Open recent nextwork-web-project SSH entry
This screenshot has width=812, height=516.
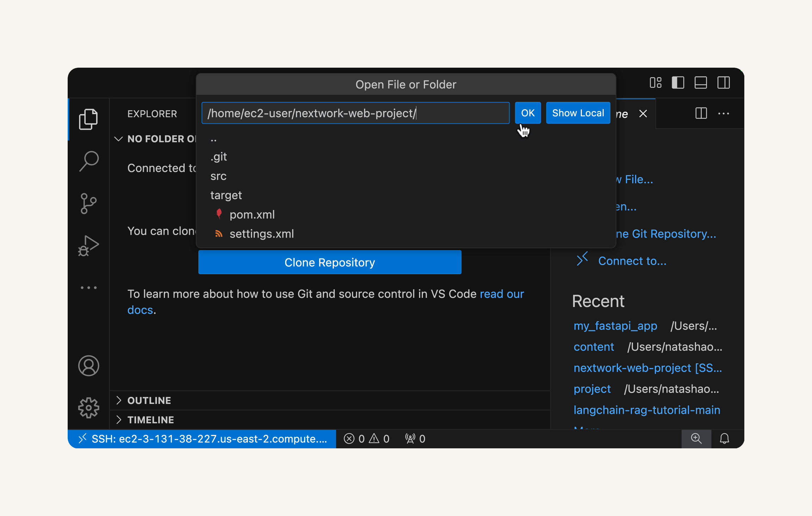(648, 368)
